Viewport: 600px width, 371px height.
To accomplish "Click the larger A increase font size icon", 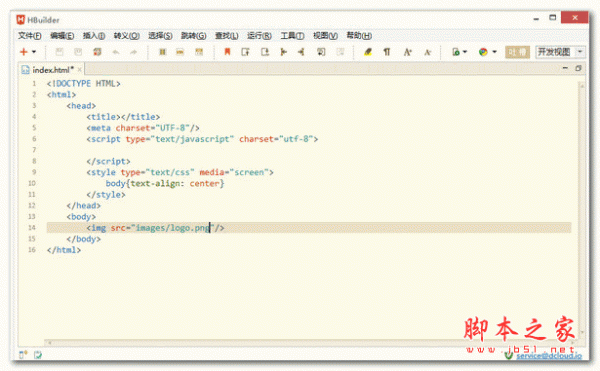I will [408, 52].
